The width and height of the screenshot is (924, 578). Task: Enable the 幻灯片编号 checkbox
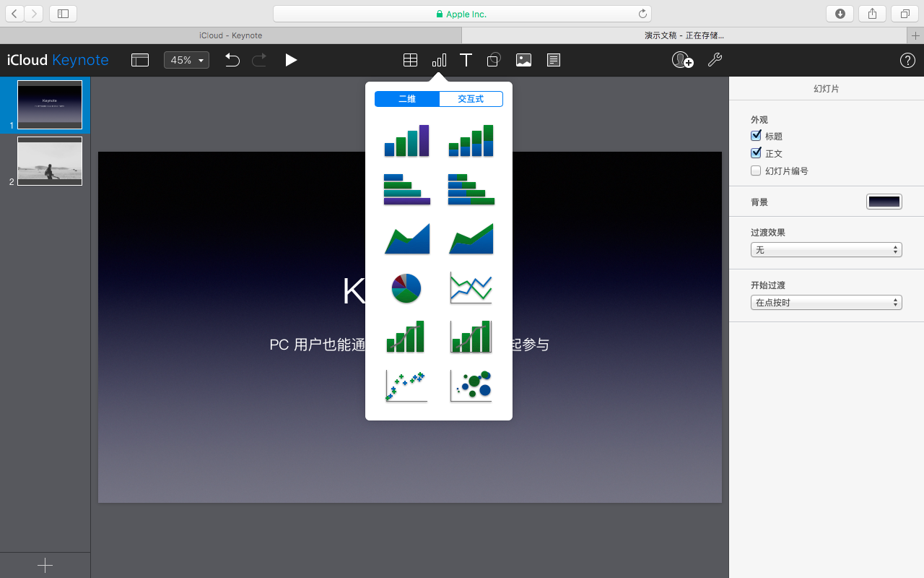pos(755,171)
